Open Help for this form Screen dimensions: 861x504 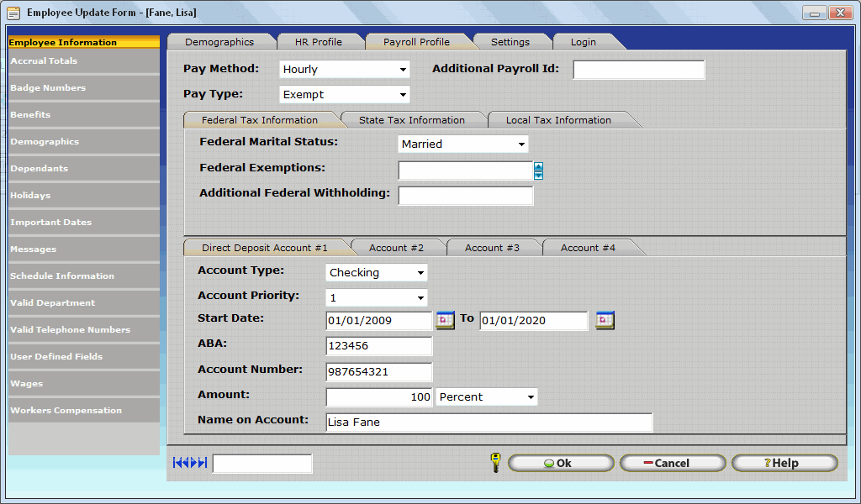784,462
